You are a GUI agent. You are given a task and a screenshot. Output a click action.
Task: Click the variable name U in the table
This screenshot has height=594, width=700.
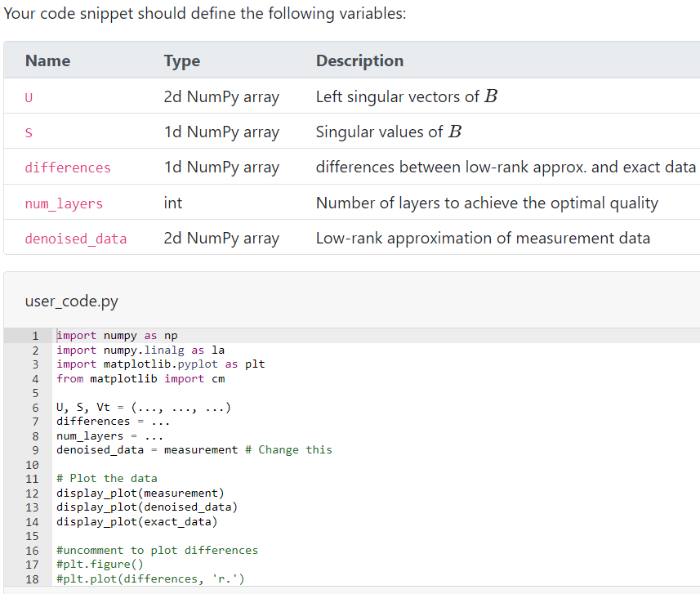[28, 96]
